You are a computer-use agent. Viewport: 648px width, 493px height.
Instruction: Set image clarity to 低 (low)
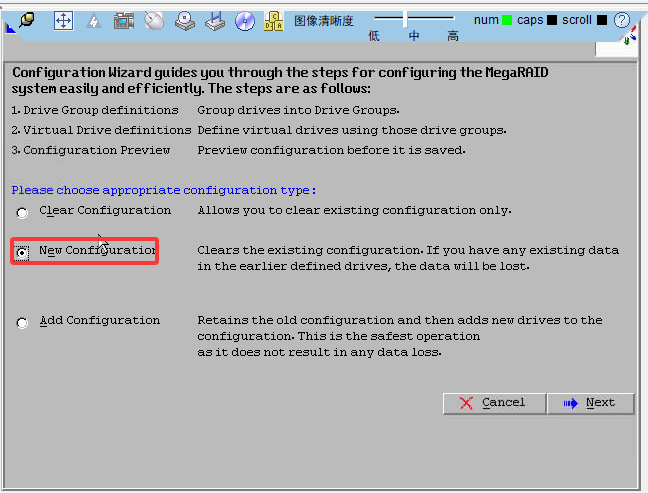(x=374, y=36)
